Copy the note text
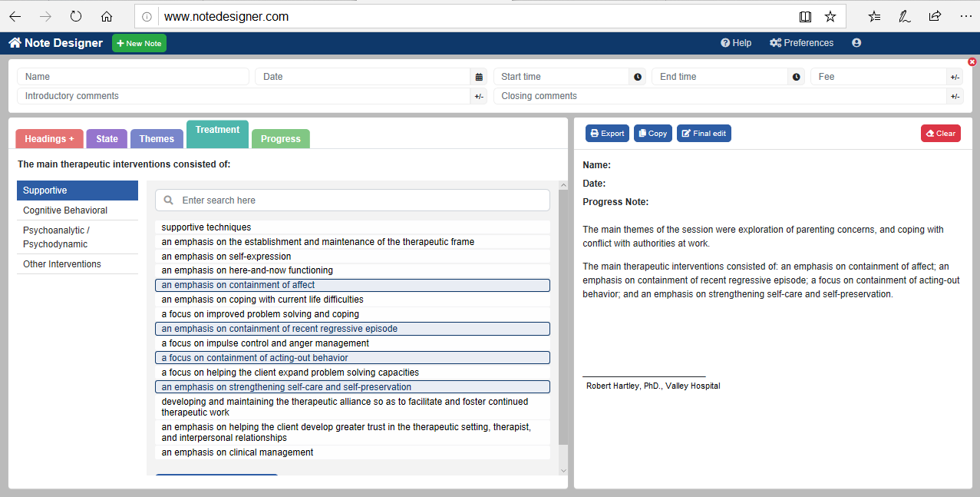Image resolution: width=980 pixels, height=497 pixels. tap(652, 134)
